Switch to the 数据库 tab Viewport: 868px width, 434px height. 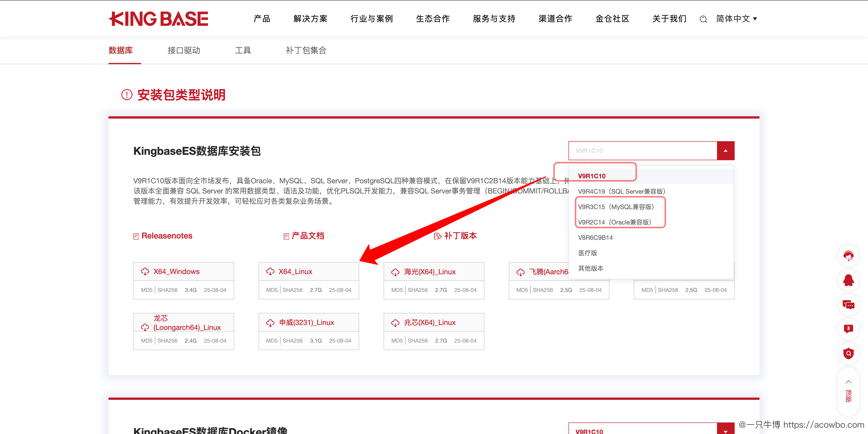(121, 50)
